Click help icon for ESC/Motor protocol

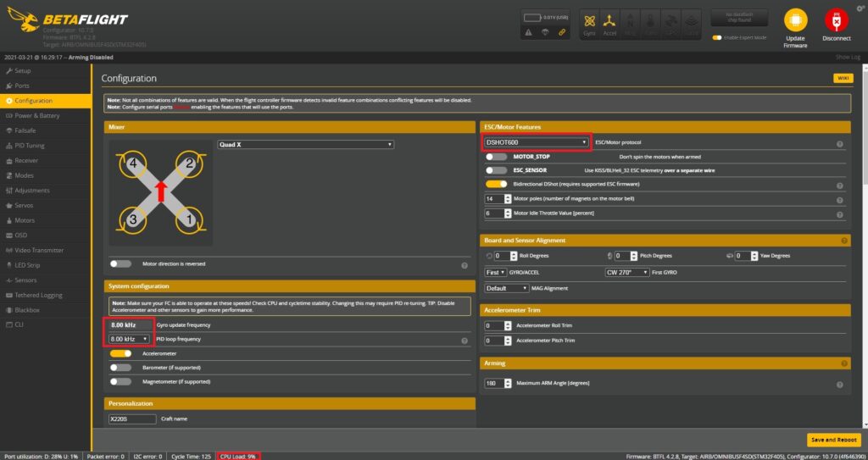coord(840,144)
